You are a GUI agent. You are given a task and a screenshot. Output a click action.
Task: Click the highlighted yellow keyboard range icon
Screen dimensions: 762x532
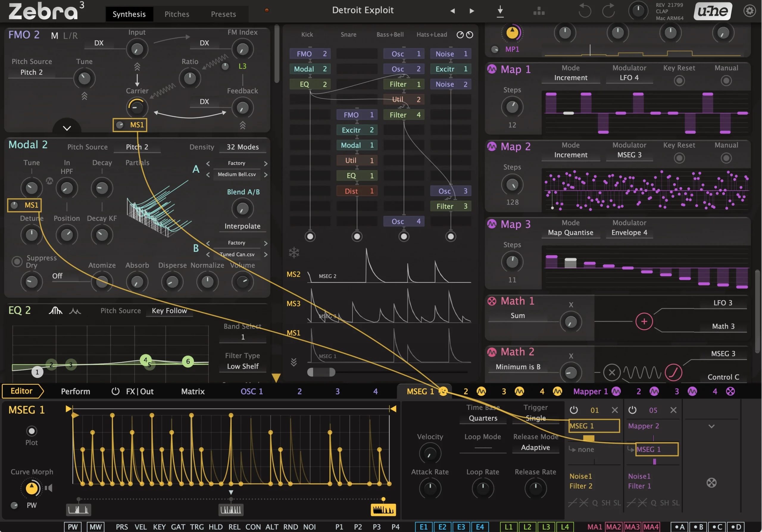coord(383,510)
